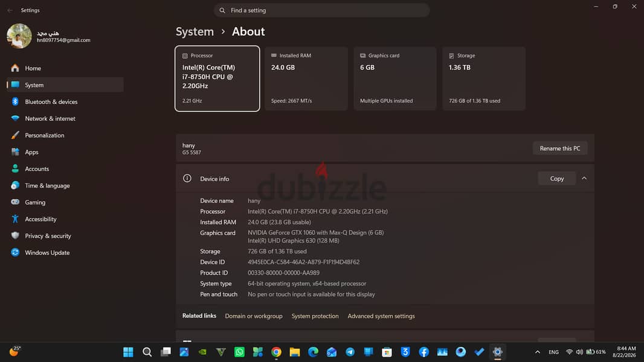The image size is (644, 362).
Task: Click the Device ID value text
Action: click(x=303, y=262)
